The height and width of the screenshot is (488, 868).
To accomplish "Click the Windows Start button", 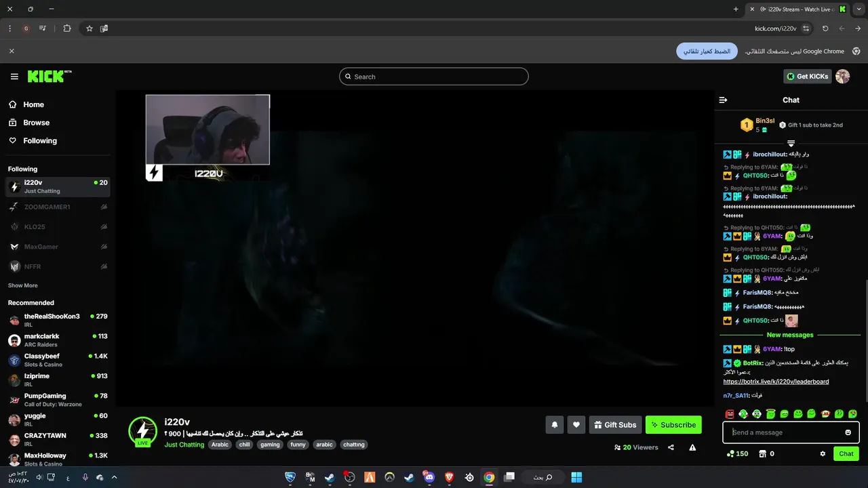I will tap(576, 477).
